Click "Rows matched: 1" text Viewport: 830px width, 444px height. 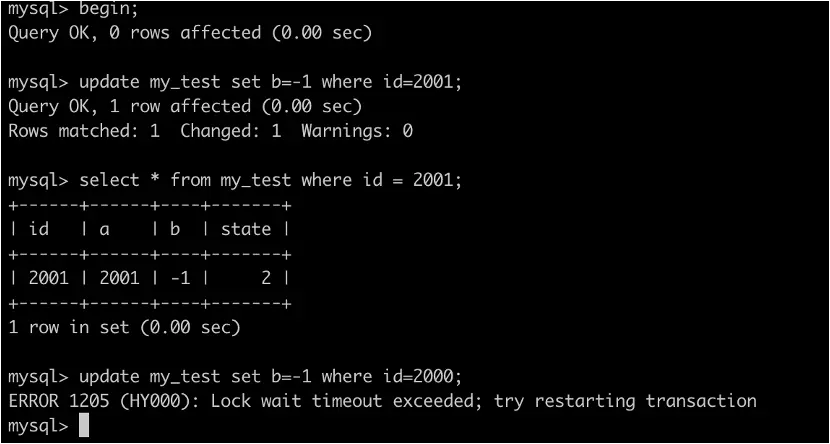point(83,131)
